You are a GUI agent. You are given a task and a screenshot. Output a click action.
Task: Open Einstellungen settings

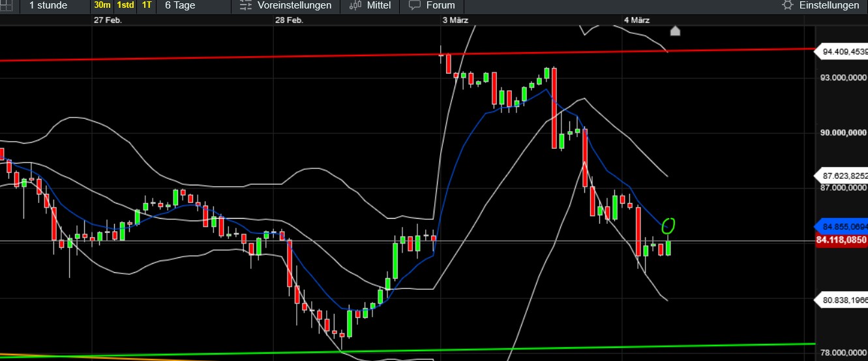tap(828, 5)
